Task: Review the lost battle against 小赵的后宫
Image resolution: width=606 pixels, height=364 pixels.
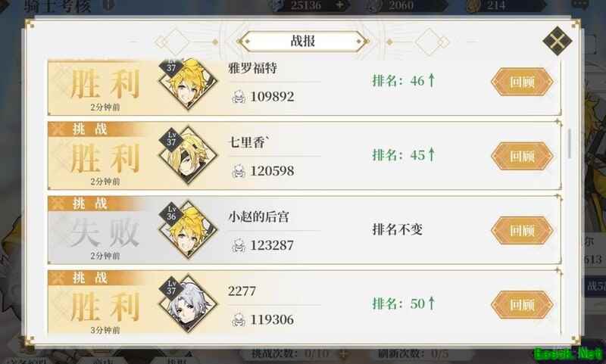Action: click(x=522, y=231)
